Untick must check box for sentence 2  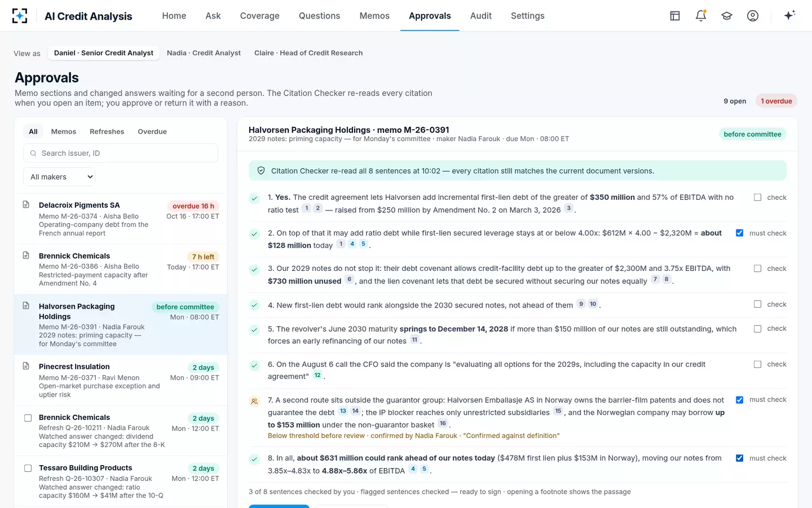click(x=739, y=233)
